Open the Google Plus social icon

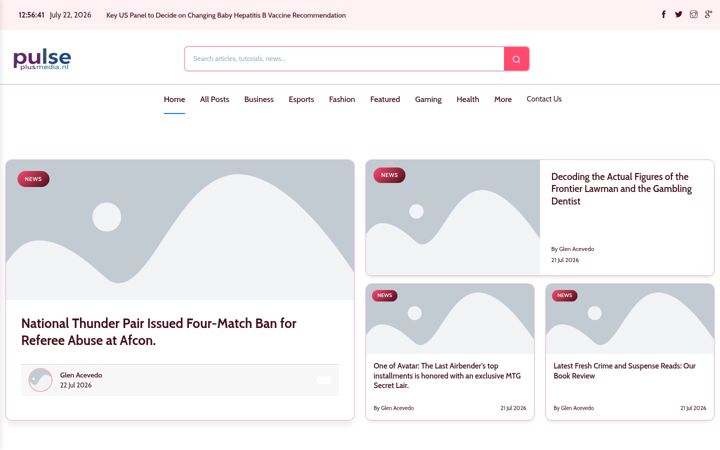(x=709, y=14)
